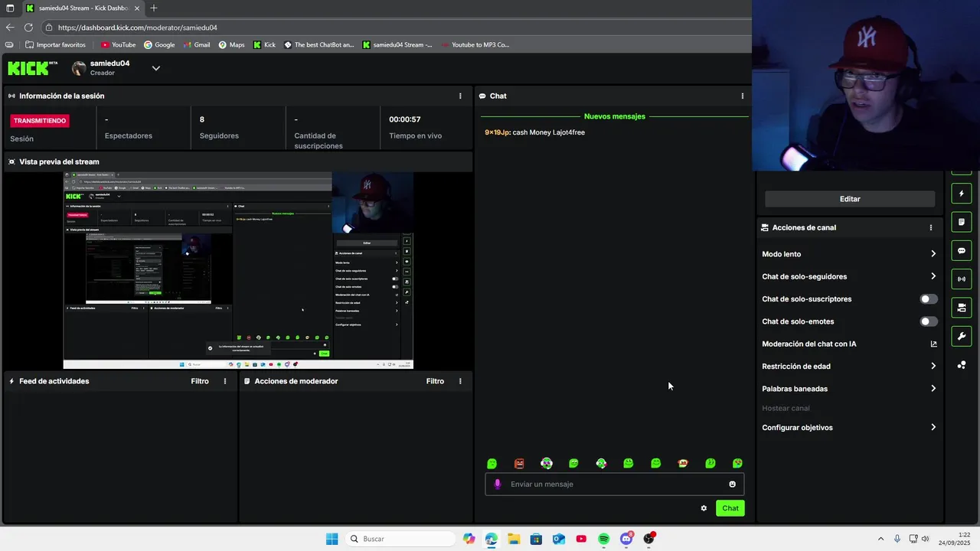Open the lightning activity panel in right sidebar
The width and height of the screenshot is (980, 551).
(962, 194)
